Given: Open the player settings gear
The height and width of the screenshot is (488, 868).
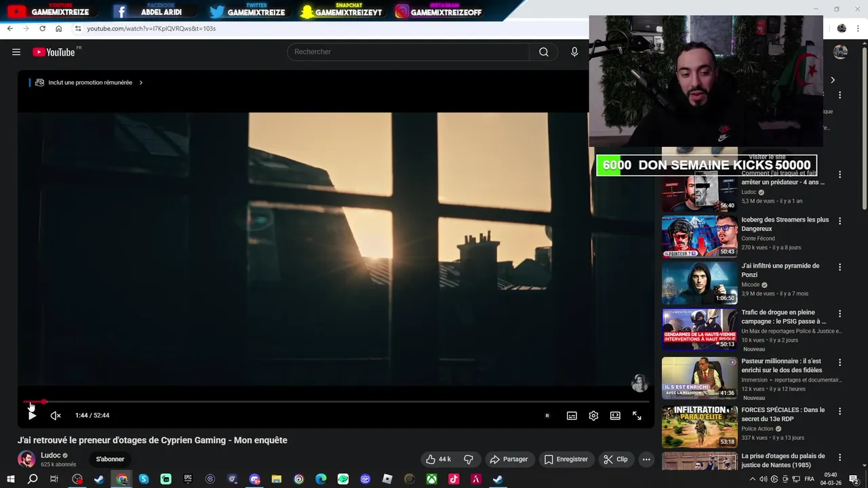Looking at the screenshot, I should click(593, 415).
